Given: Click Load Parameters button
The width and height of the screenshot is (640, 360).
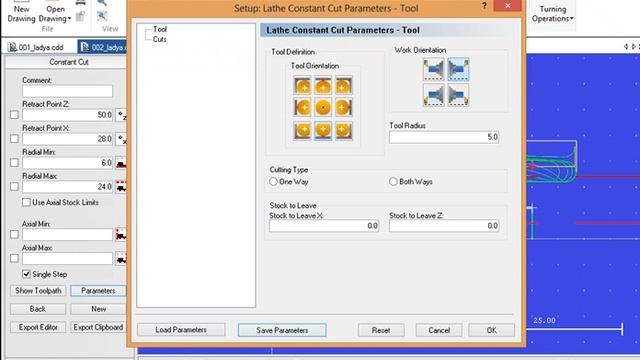Looking at the screenshot, I should pyautogui.click(x=181, y=330).
